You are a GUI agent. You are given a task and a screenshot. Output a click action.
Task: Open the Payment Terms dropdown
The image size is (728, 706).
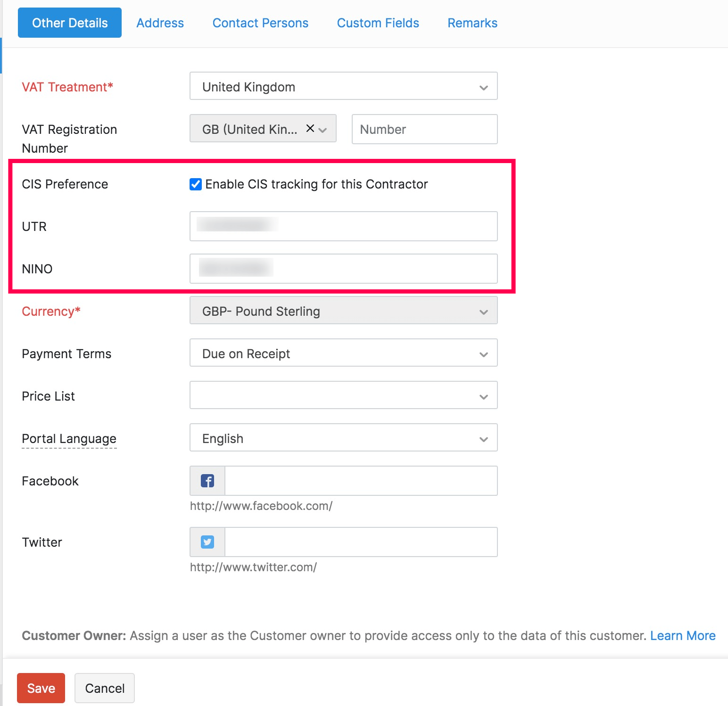(x=343, y=353)
